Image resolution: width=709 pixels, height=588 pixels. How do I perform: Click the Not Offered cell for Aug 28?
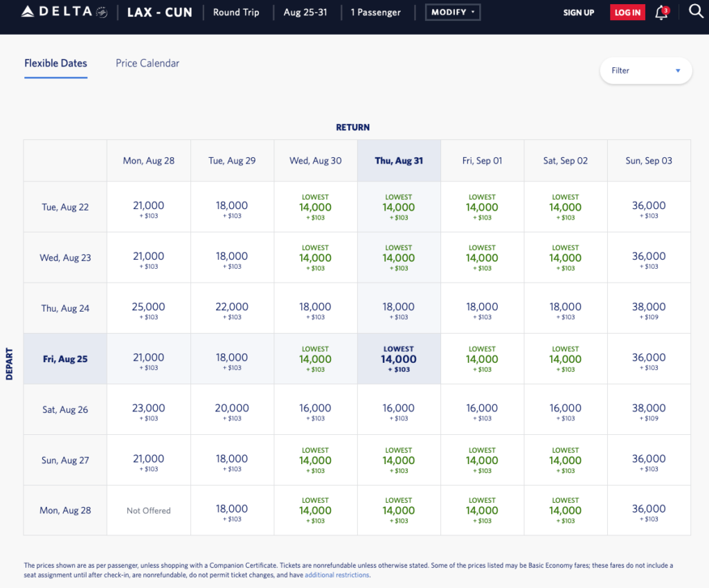148,510
